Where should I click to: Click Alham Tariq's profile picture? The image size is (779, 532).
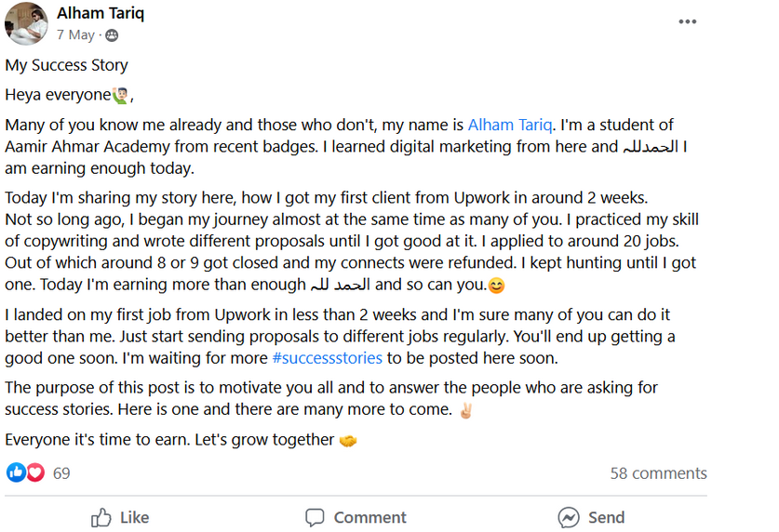click(26, 23)
